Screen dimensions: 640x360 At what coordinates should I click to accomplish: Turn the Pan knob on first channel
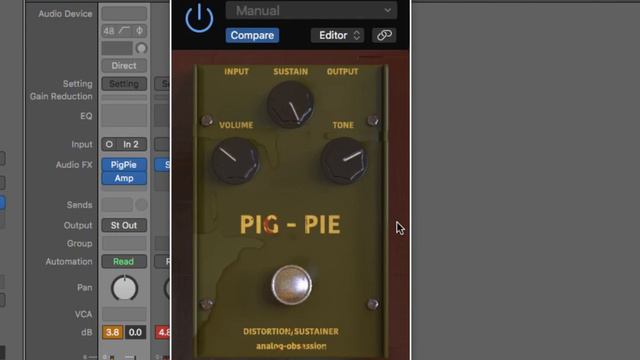(x=124, y=288)
